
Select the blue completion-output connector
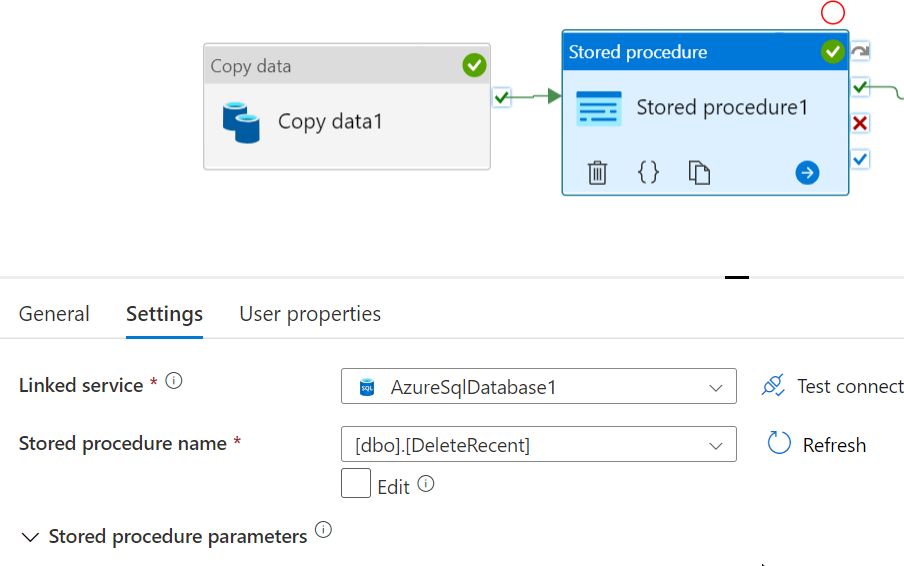[x=860, y=159]
